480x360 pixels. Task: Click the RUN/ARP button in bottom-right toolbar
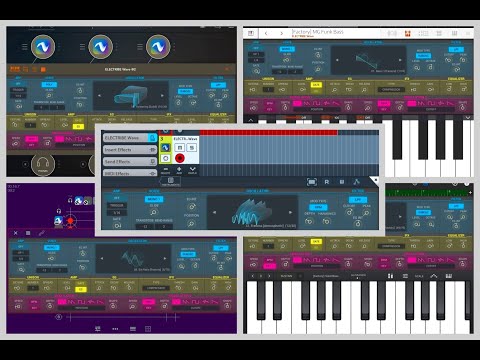pos(287,276)
